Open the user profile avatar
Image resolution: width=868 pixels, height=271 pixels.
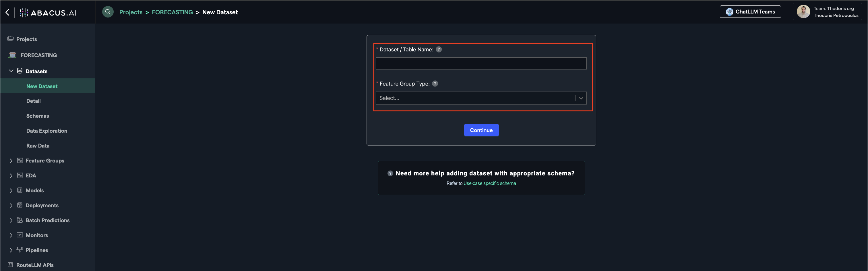(x=803, y=12)
